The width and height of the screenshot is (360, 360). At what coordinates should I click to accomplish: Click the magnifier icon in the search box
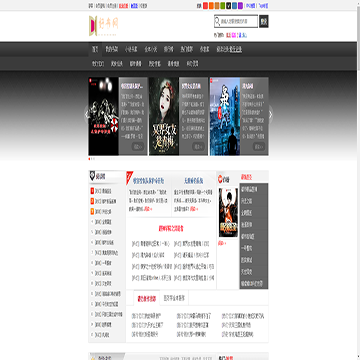(217, 22)
